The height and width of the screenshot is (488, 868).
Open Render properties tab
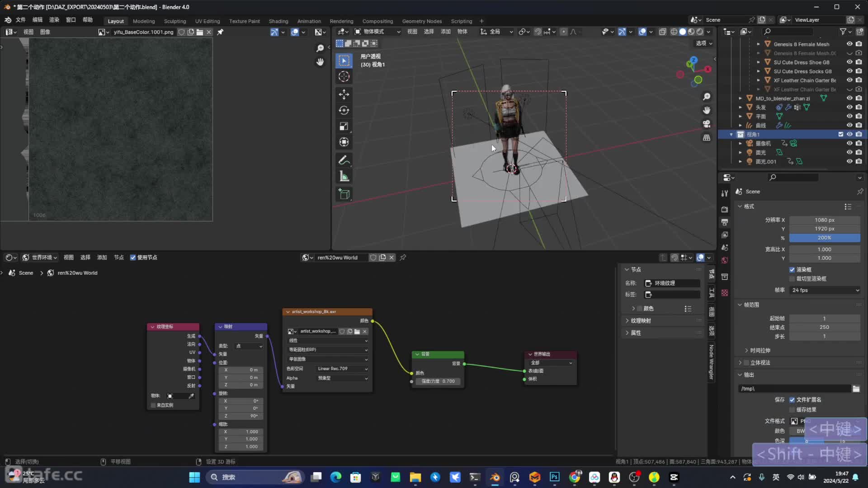(725, 209)
